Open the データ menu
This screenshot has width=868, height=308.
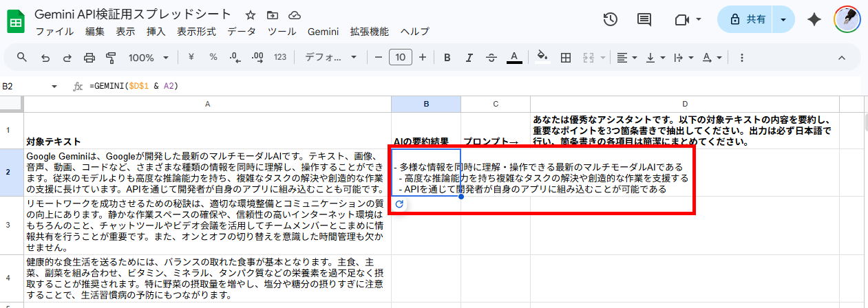(x=242, y=32)
